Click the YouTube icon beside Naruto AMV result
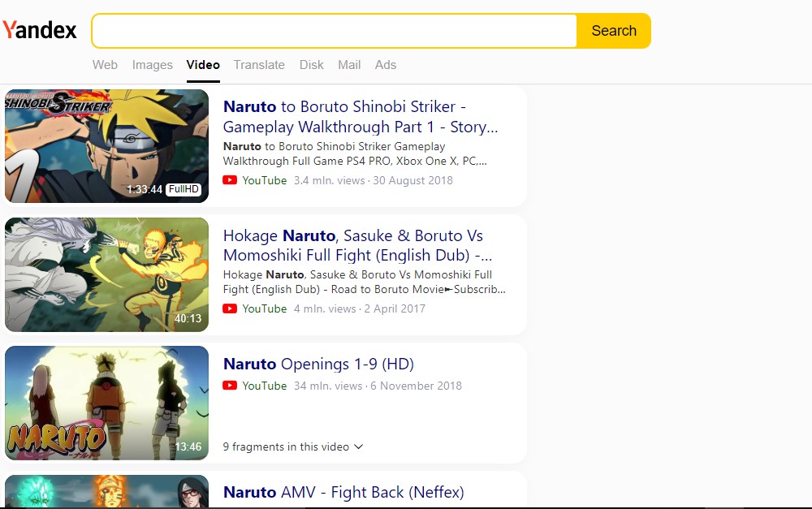 [x=229, y=507]
